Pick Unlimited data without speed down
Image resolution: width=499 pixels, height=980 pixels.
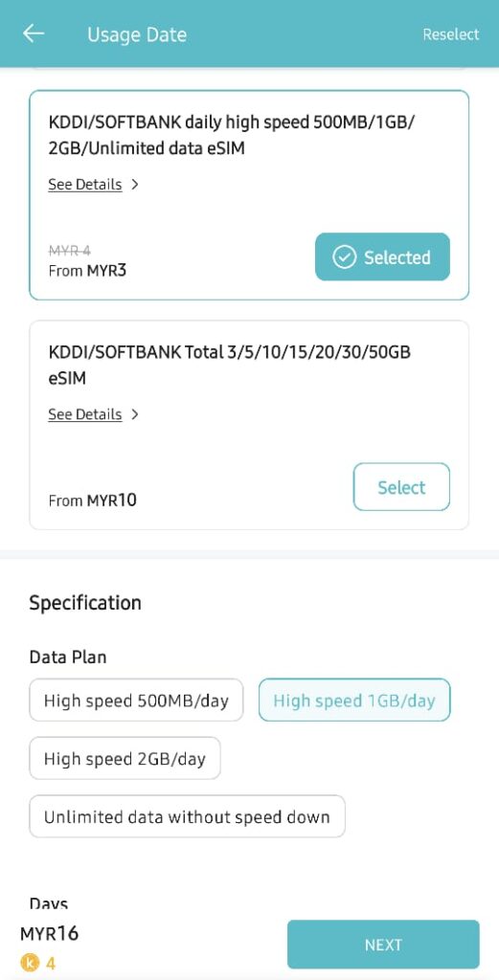coord(187,816)
